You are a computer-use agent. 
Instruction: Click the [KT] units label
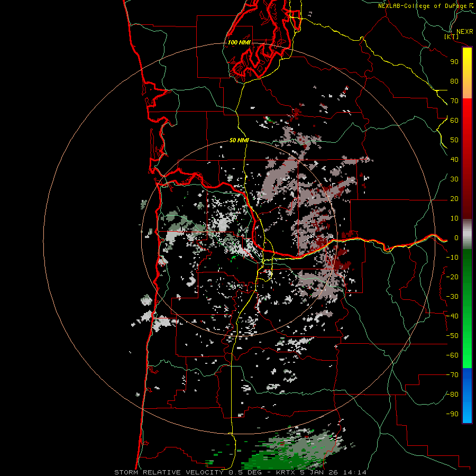click(451, 36)
